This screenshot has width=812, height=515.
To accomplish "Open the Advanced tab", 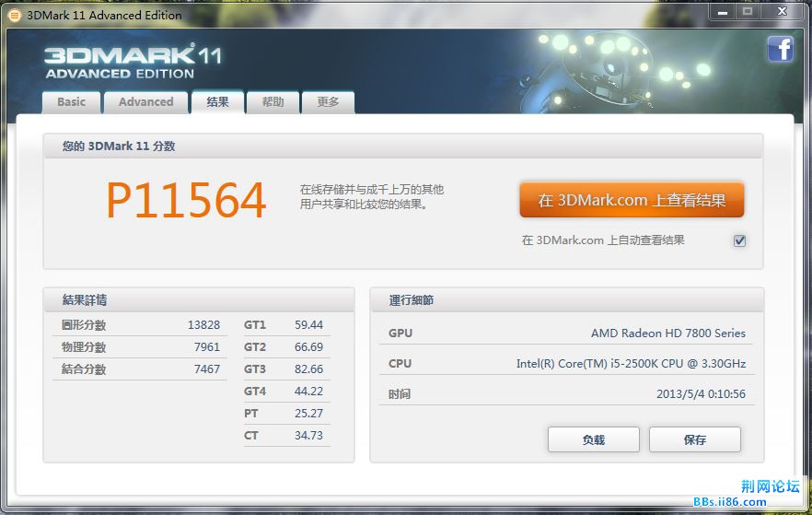I will pyautogui.click(x=145, y=102).
